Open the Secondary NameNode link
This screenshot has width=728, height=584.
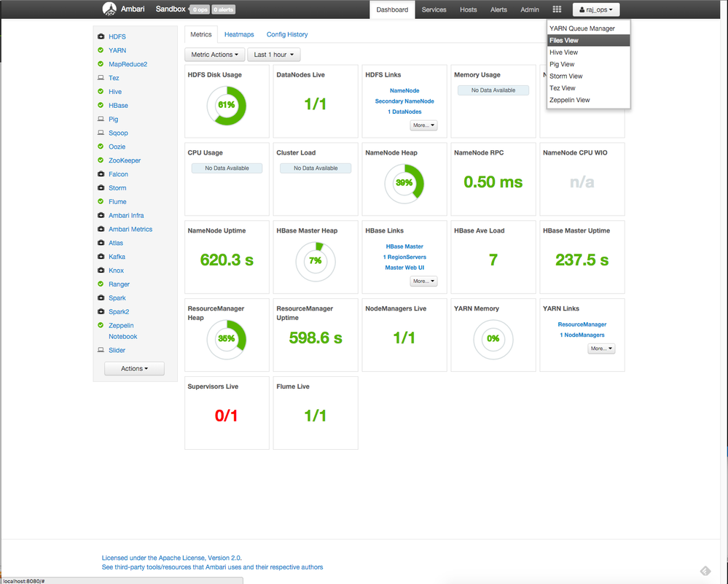coord(404,101)
